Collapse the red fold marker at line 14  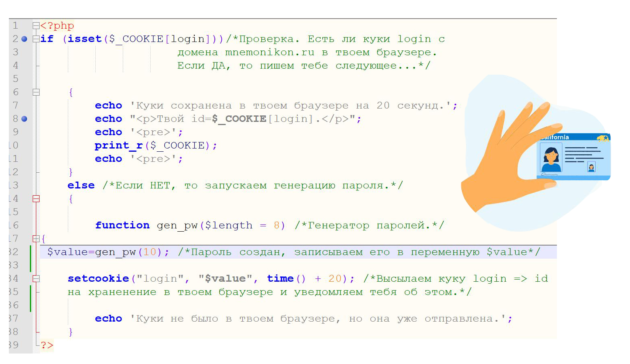[36, 199]
